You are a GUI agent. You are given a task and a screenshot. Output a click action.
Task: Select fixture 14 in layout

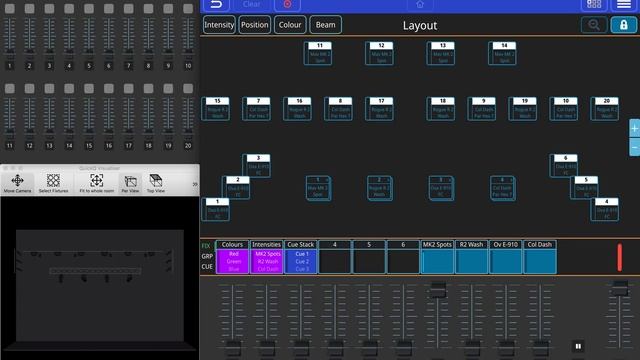(x=502, y=53)
